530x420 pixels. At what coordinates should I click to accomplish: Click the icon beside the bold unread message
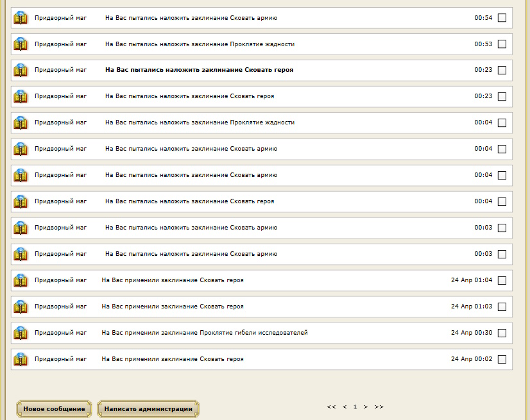(21, 71)
